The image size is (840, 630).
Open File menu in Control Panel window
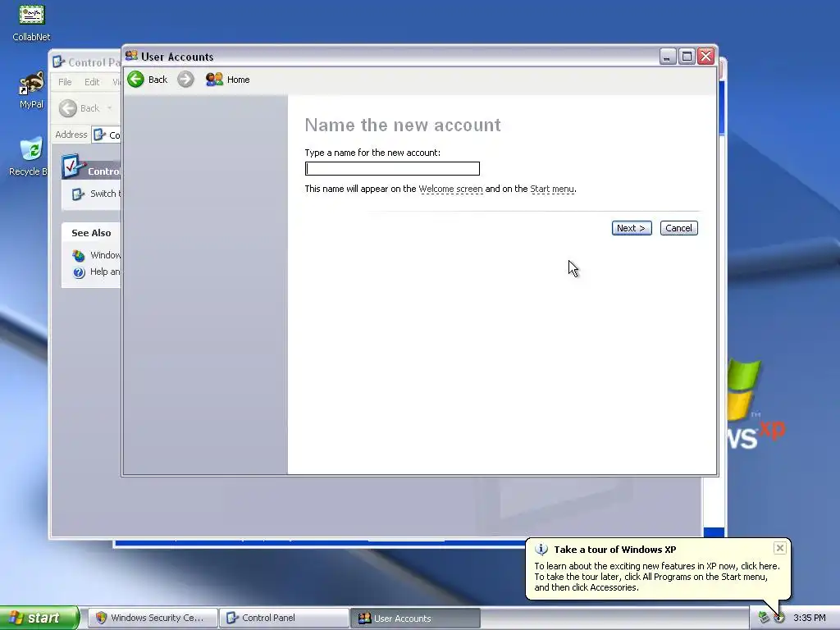click(x=65, y=82)
